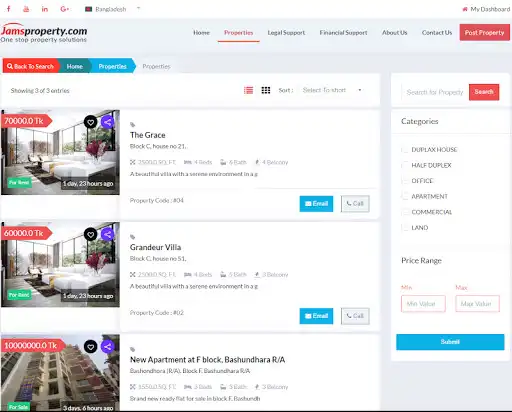
Task: Share The Grace listing
Action: pyautogui.click(x=107, y=122)
